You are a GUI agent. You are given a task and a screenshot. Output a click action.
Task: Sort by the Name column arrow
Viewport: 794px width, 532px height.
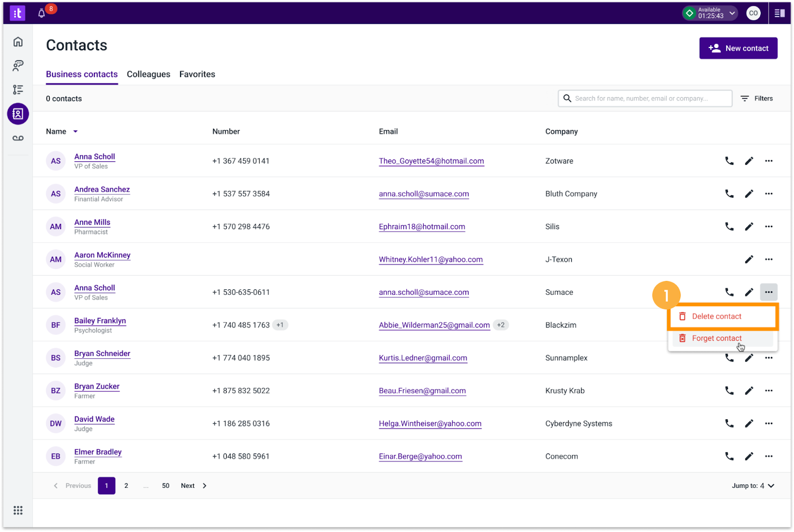pyautogui.click(x=75, y=132)
